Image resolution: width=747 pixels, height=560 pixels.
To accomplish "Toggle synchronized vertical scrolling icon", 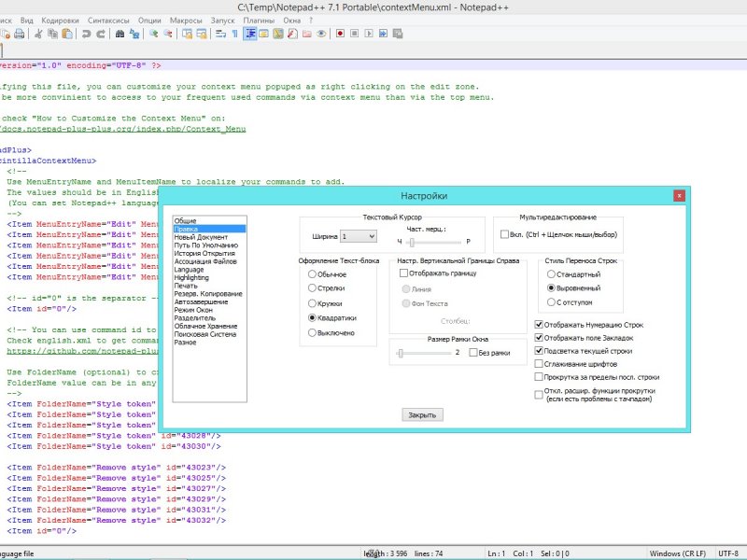I will pos(188,34).
